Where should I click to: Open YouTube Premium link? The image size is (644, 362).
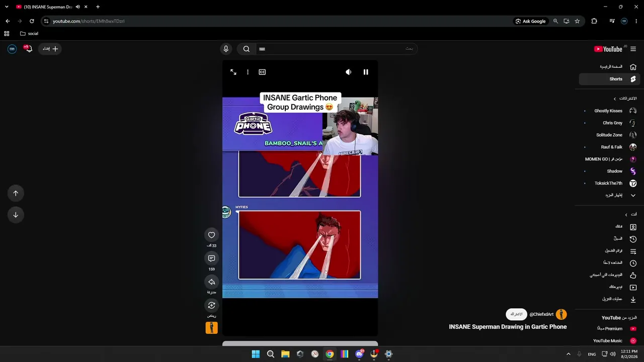pos(609,329)
